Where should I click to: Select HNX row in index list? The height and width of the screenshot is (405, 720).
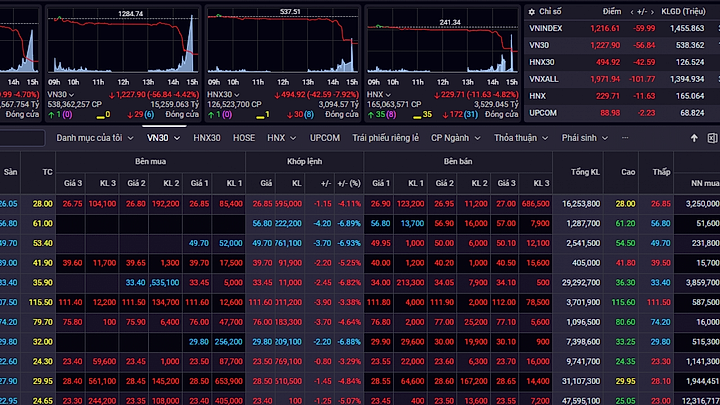pyautogui.click(x=622, y=96)
